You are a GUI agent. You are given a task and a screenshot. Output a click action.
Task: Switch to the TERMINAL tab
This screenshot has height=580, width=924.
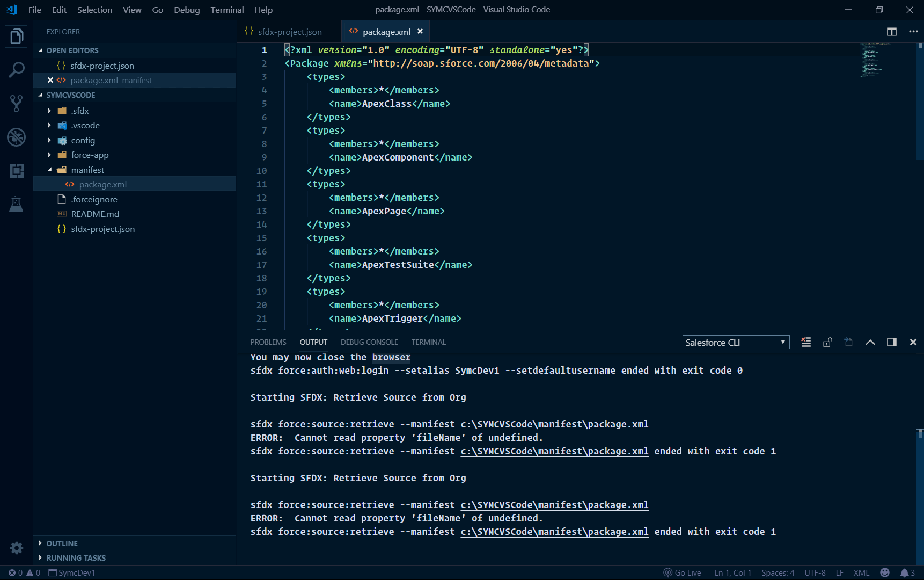point(428,342)
